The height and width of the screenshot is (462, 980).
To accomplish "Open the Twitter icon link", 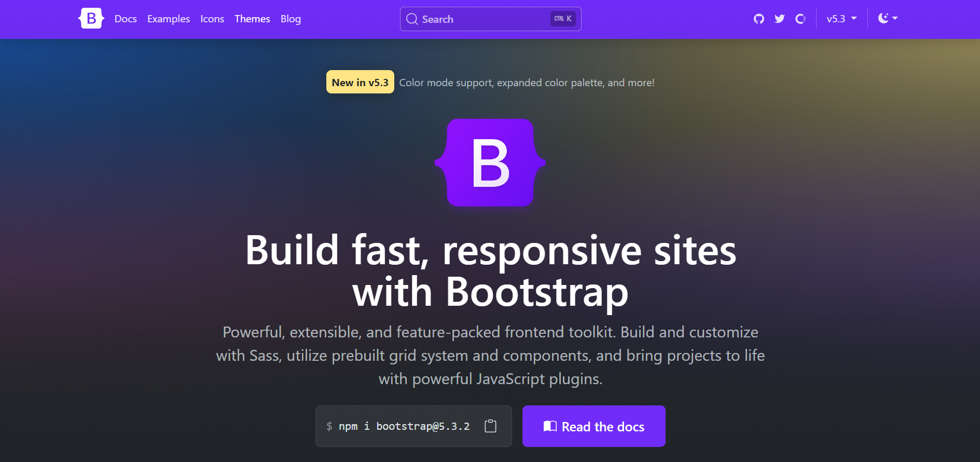I will click(780, 19).
